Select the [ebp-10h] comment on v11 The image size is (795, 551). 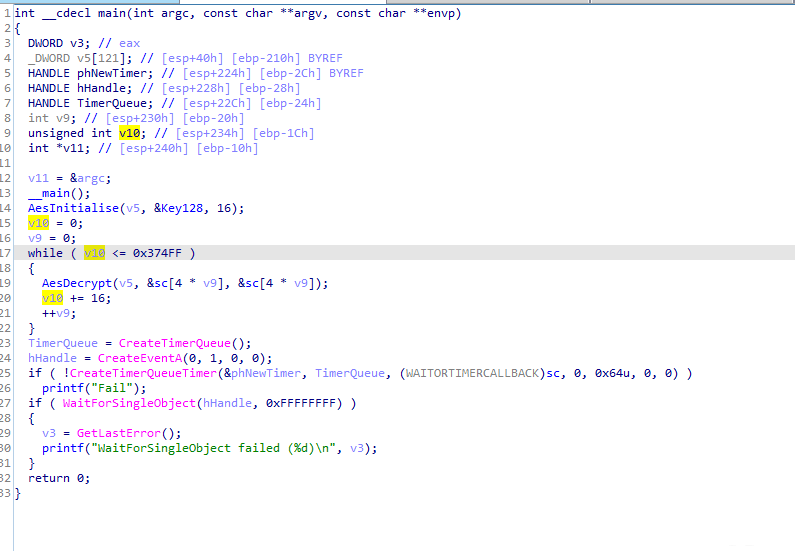(227, 148)
